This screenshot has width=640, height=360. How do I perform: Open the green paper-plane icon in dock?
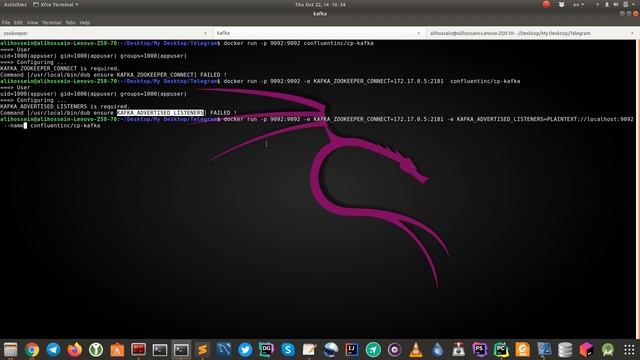373,350
